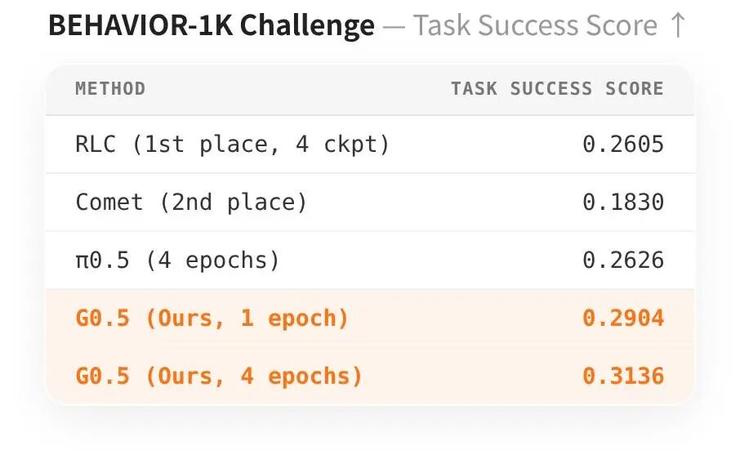Screen dimensions: 740x463
Task: Select the TASK SUCCESS SCORE column header
Action: pyautogui.click(x=557, y=89)
